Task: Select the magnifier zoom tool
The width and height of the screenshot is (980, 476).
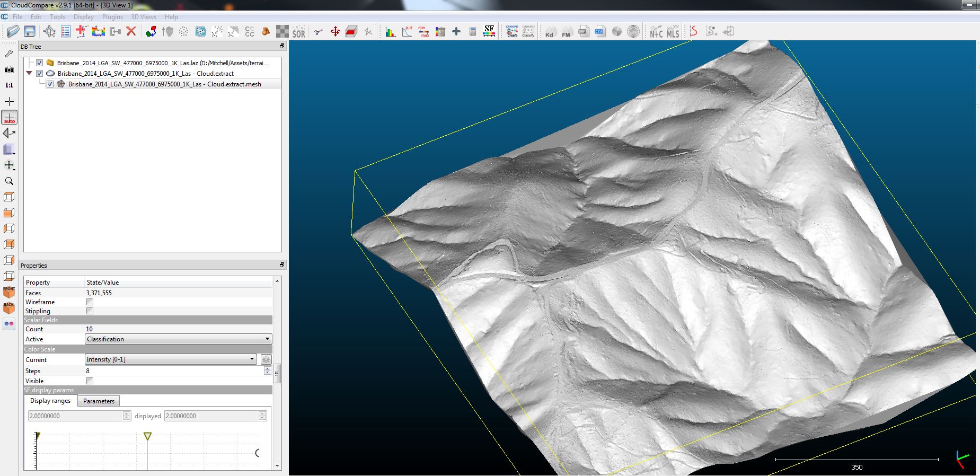Action: tap(9, 181)
